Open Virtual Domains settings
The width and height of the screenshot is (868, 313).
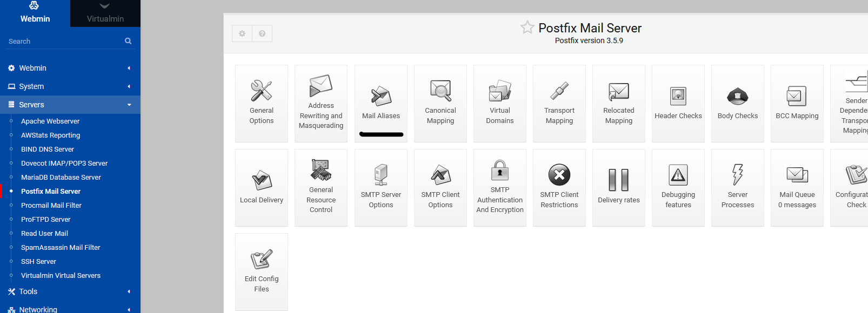coord(500,104)
